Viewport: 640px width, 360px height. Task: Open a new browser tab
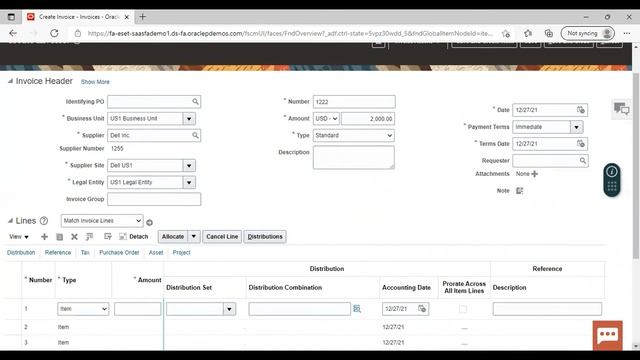click(142, 17)
